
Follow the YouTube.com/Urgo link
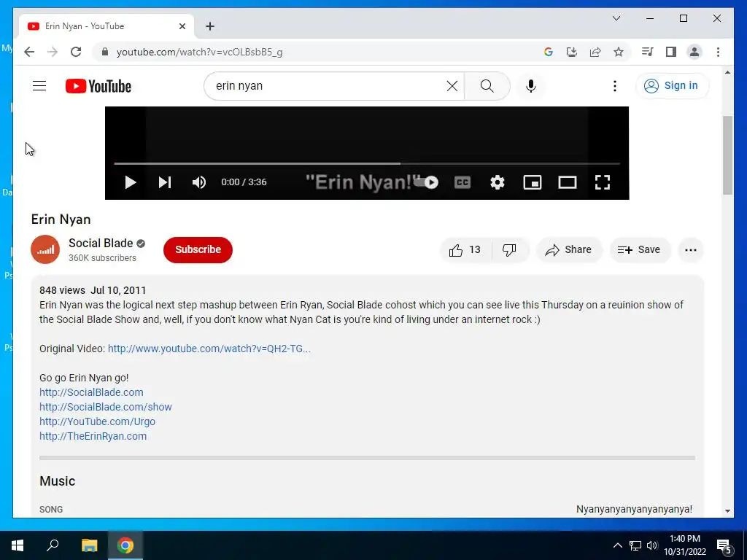coord(97,421)
